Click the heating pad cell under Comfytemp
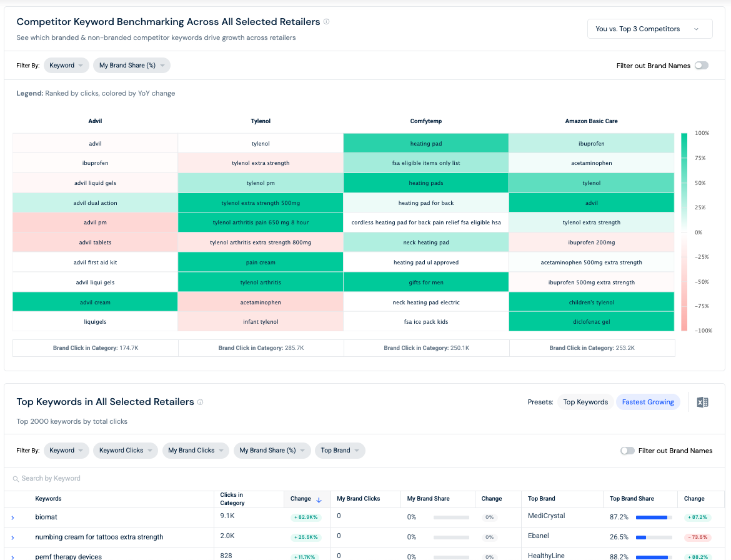 [x=426, y=143]
